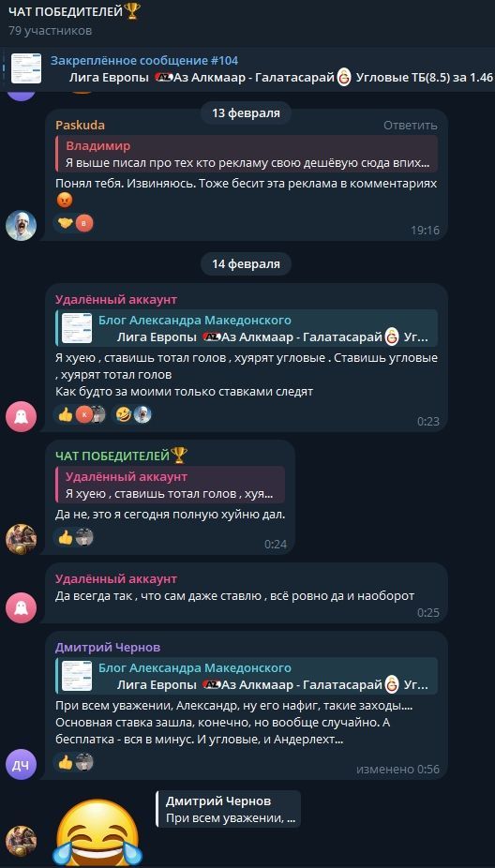
Task: Click the laughing emoji reaction on the 0:23 message
Action: click(124, 414)
